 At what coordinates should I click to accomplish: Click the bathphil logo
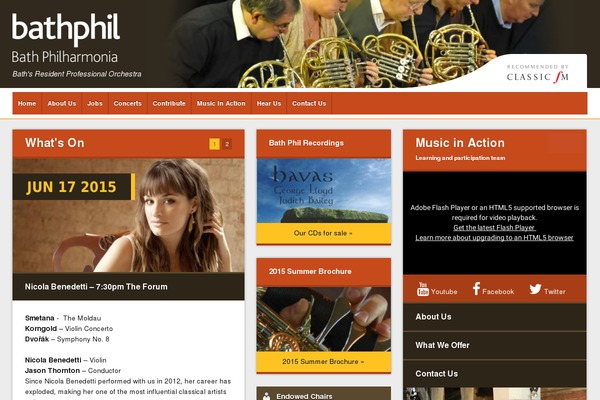(66, 29)
